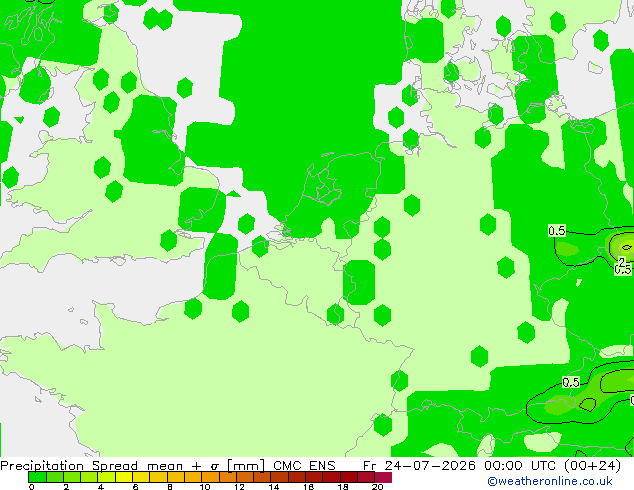Select the legend scale value '14'
Screen dimensions: 634x490
[x=274, y=487]
